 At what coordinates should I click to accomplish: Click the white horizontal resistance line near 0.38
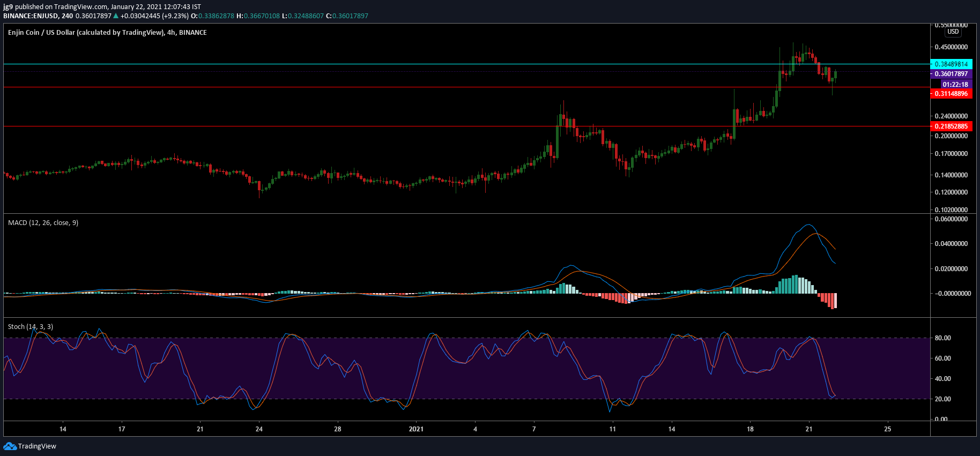point(466,64)
